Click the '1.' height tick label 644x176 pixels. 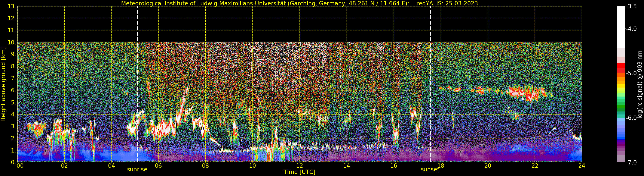(13, 150)
